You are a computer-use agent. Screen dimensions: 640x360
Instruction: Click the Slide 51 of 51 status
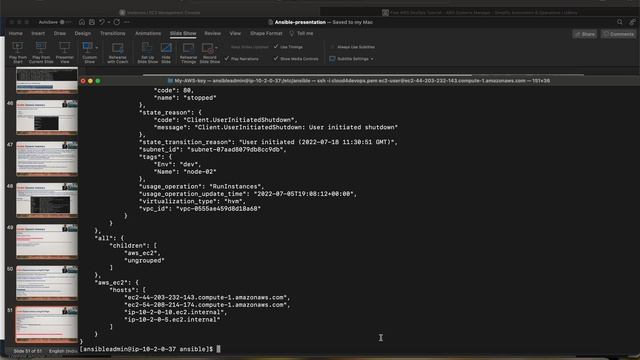pos(28,351)
